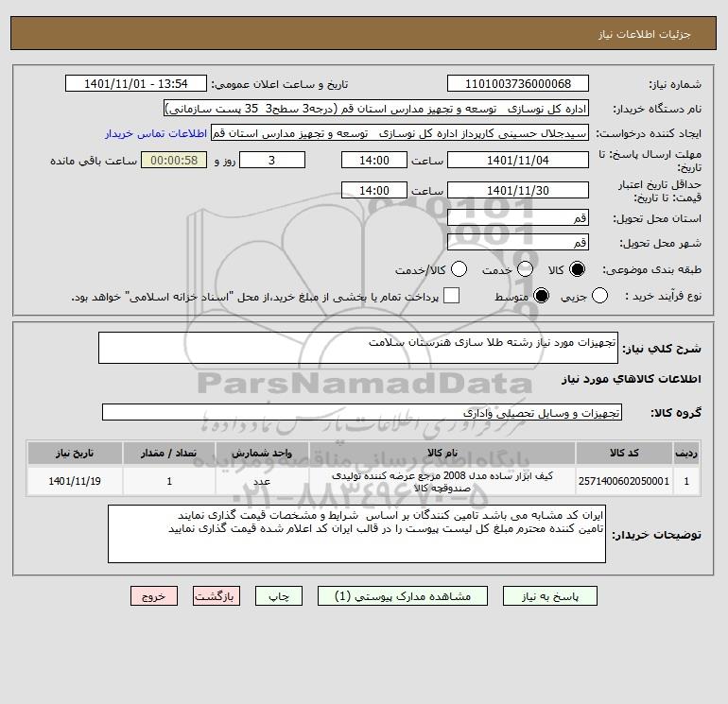Viewport: 728px width, 704px height.
Task: Click the buyer organization name field
Action: click(376, 109)
